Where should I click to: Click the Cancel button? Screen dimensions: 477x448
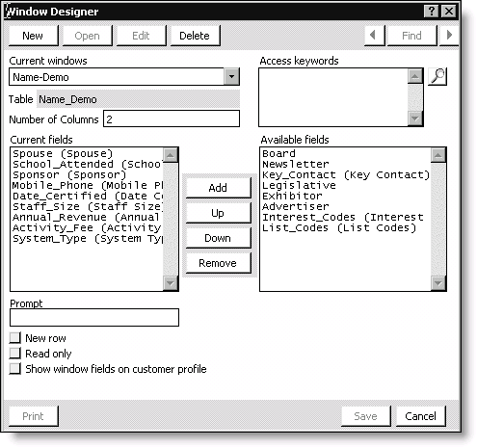point(421,416)
